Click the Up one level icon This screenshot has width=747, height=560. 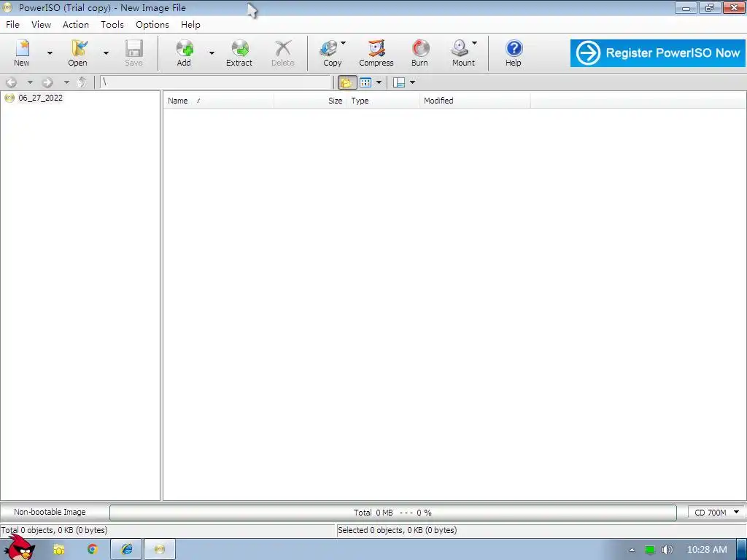click(82, 82)
